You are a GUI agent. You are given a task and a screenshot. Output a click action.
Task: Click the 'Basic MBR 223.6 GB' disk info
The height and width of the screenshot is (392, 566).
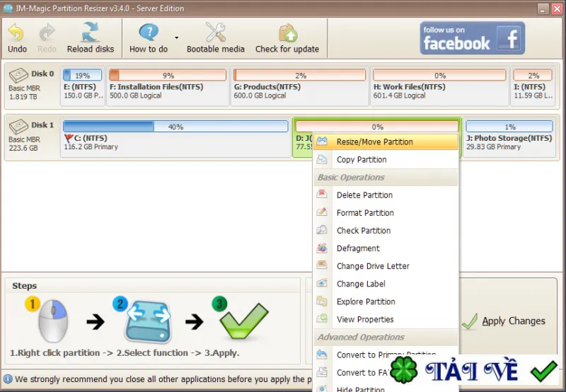coord(24,144)
